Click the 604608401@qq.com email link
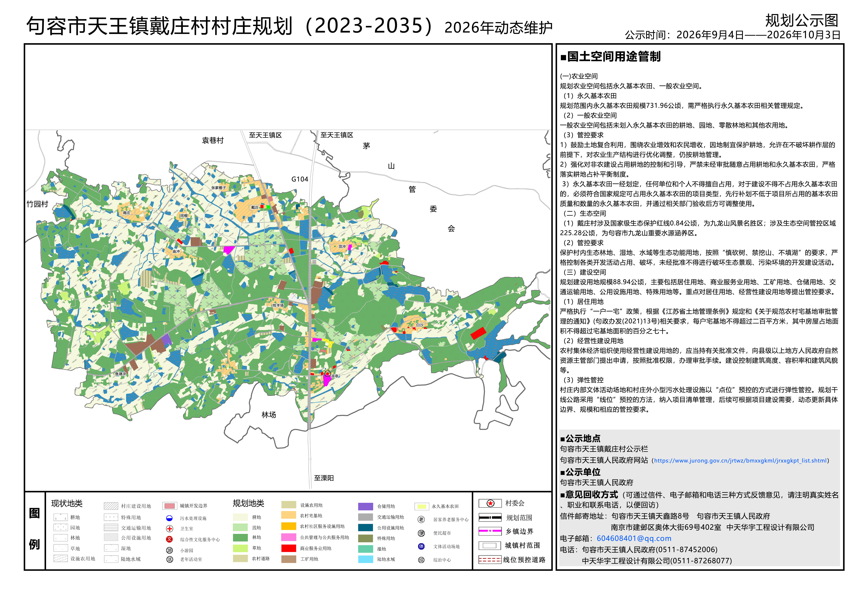This screenshot has height=592, width=868. [634, 539]
